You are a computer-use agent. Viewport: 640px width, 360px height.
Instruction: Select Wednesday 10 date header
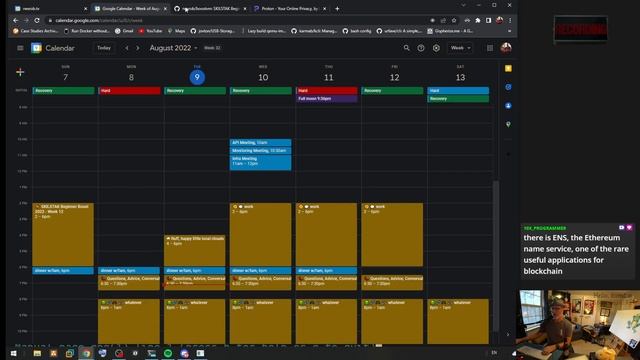tap(263, 77)
